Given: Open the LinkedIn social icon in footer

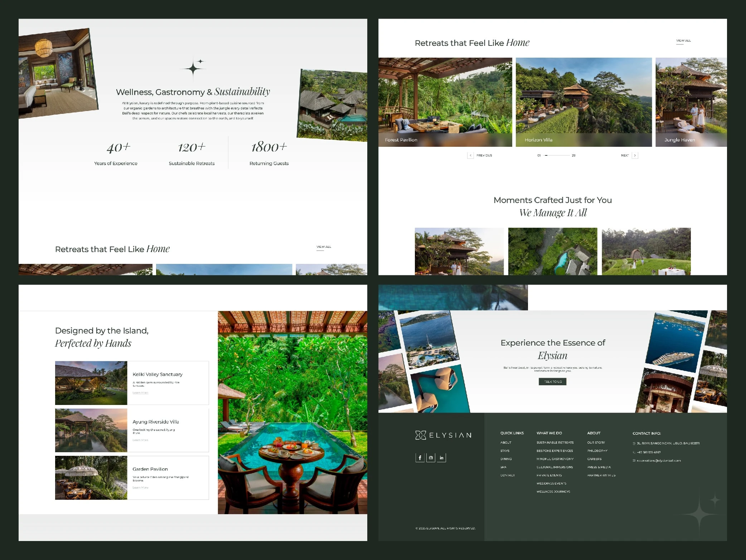Looking at the screenshot, I should [441, 458].
